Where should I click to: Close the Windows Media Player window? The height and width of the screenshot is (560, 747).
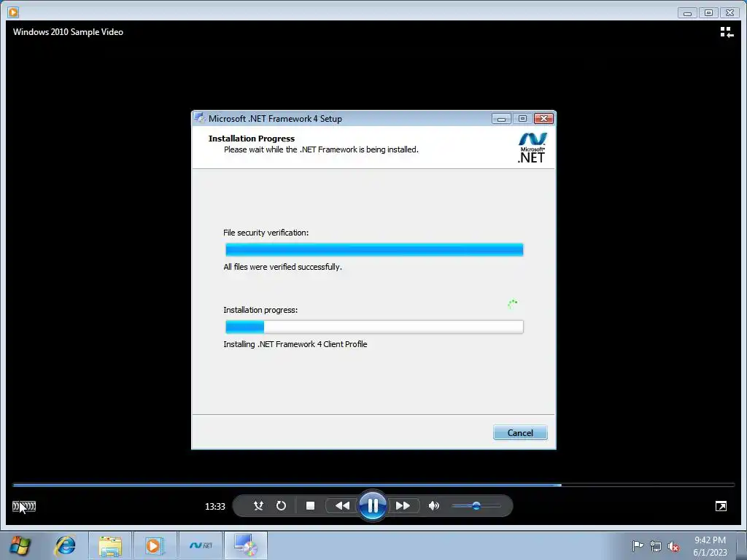[729, 13]
